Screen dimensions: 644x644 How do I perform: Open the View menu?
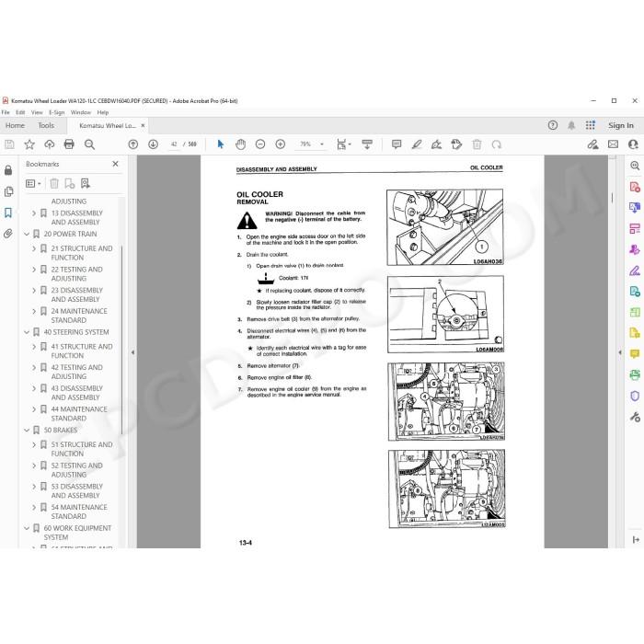pos(37,112)
